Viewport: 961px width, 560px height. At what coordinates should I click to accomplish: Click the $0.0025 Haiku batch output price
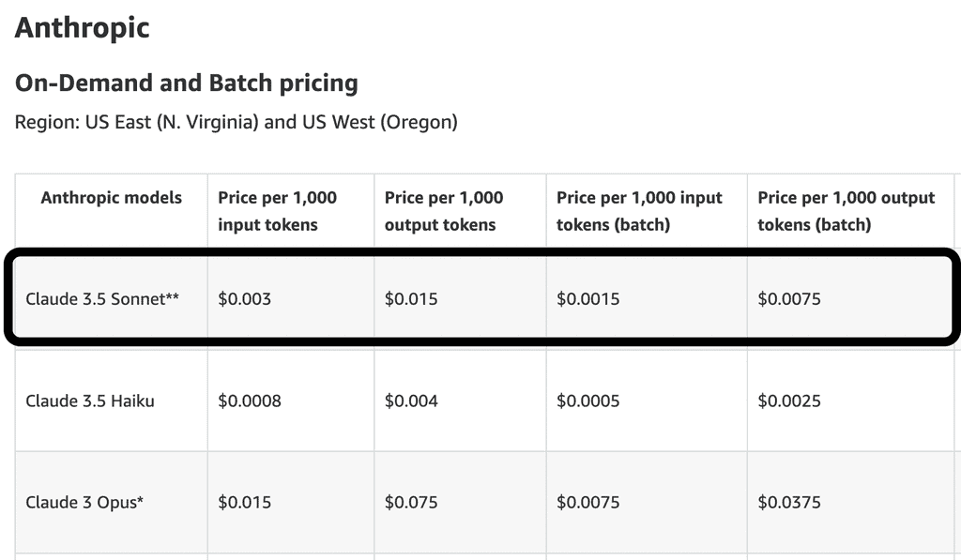pos(788,401)
